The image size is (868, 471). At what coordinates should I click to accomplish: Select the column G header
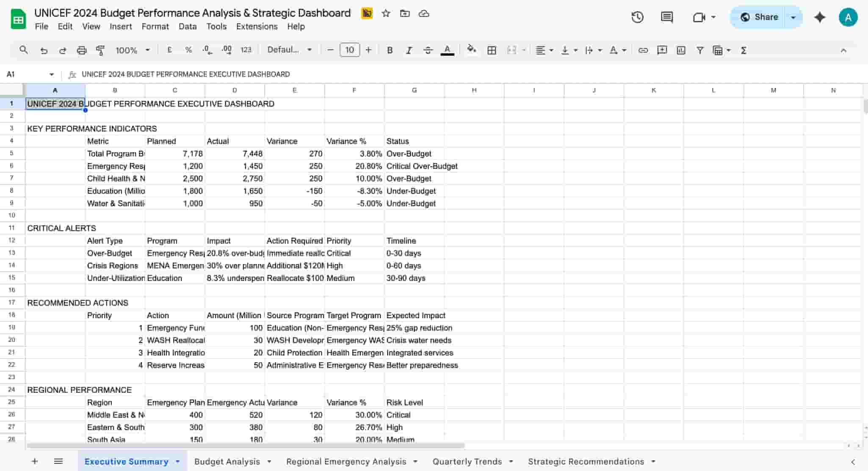pos(414,90)
